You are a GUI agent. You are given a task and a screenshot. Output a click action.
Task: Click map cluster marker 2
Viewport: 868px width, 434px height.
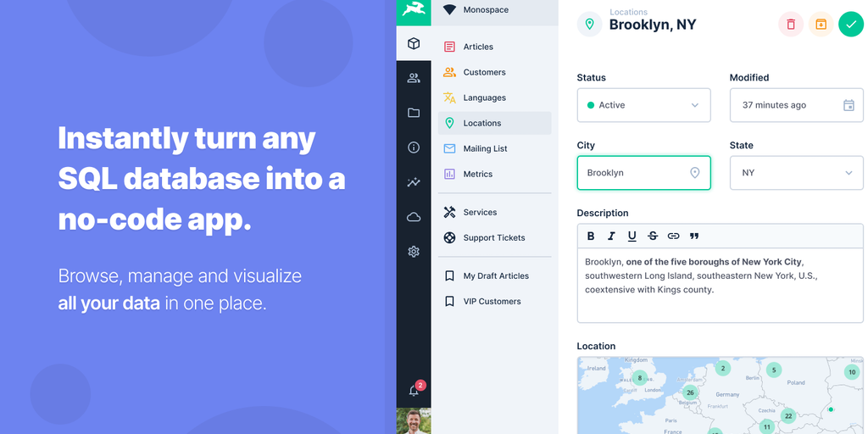[722, 368]
